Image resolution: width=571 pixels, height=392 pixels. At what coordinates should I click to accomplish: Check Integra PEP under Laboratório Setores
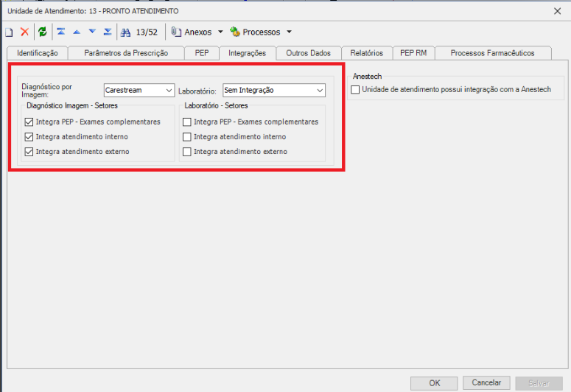point(187,122)
